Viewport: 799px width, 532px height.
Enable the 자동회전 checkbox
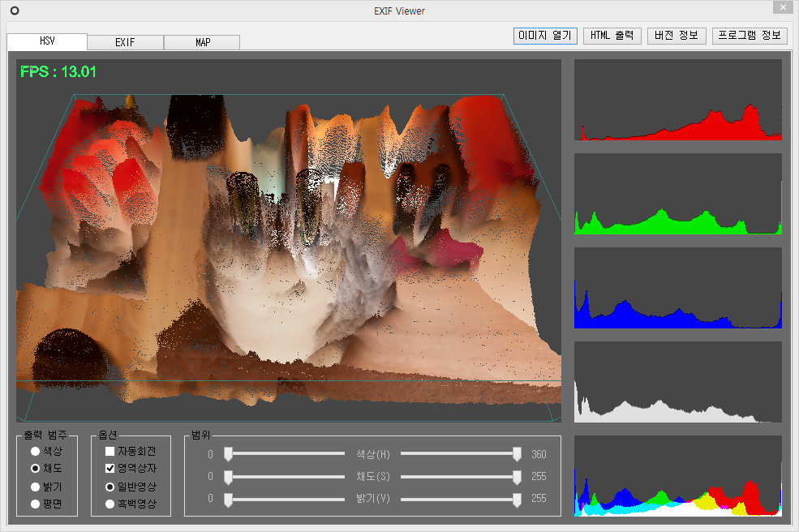pyautogui.click(x=110, y=451)
